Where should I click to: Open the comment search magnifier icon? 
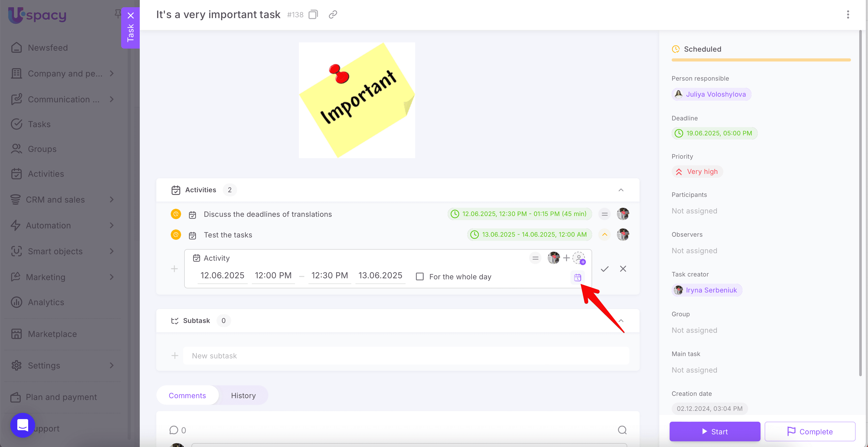coord(622,430)
